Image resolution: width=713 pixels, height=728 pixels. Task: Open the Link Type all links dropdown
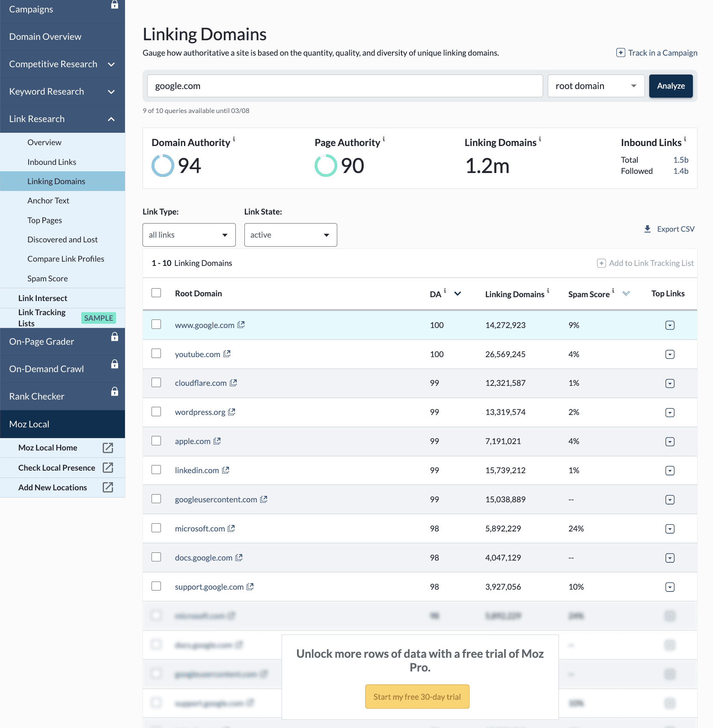click(189, 235)
